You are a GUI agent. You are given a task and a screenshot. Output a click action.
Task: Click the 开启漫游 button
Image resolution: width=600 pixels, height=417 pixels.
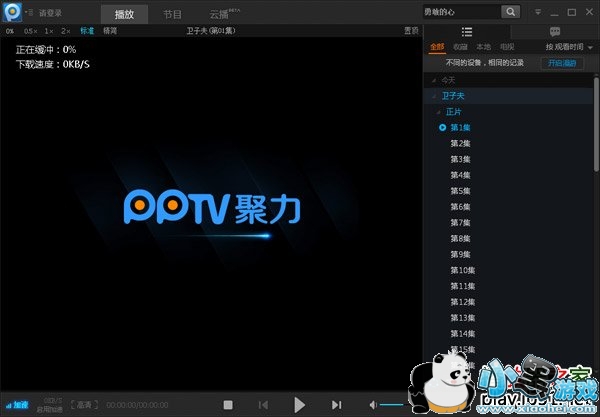pyautogui.click(x=562, y=63)
